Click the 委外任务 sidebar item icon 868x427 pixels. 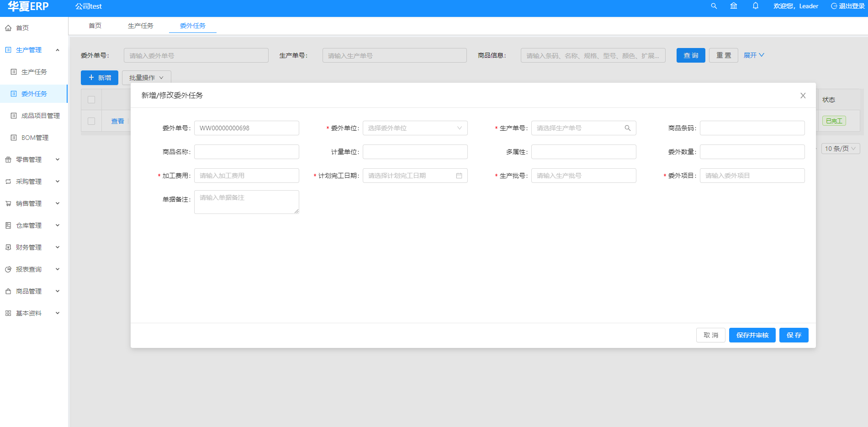click(14, 94)
